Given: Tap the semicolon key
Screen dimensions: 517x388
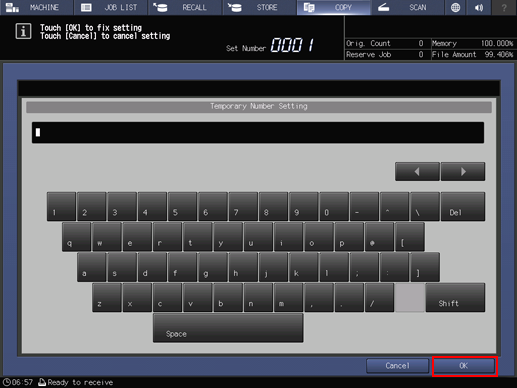Looking at the screenshot, I should [x=365, y=267].
